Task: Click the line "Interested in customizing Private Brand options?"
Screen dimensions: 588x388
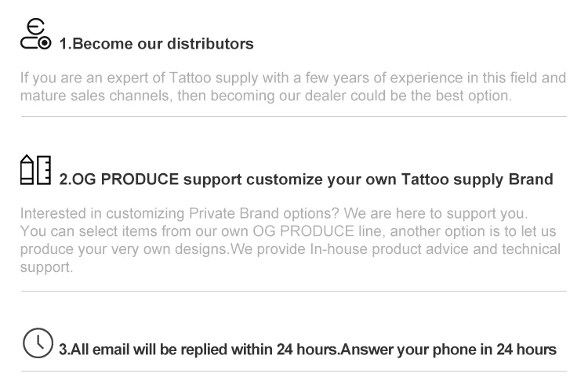Action: click(x=274, y=213)
